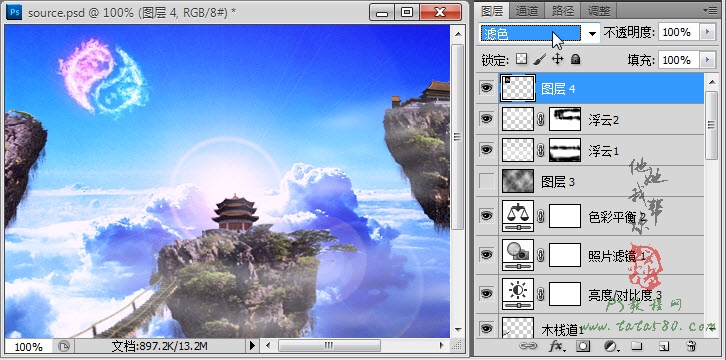This screenshot has height=360, width=726.
Task: Select the 浮云1 layer mask thumbnail
Action: tap(565, 150)
